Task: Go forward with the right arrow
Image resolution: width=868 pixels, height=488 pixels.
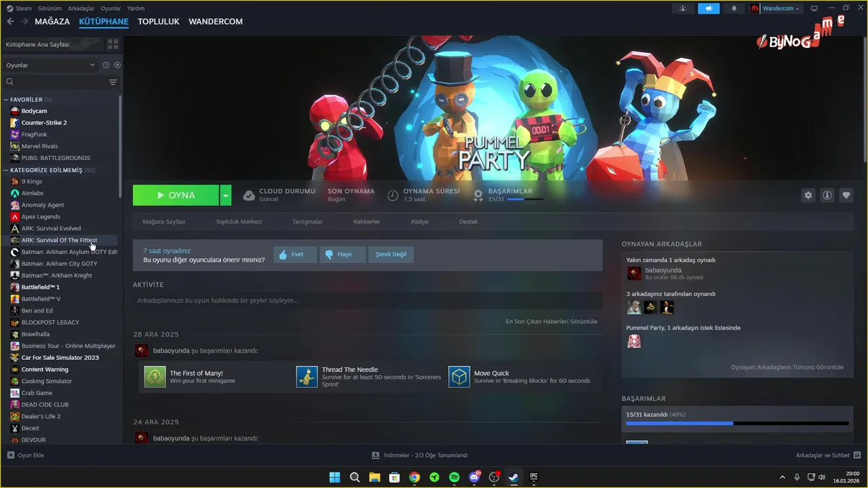Action: click(24, 22)
